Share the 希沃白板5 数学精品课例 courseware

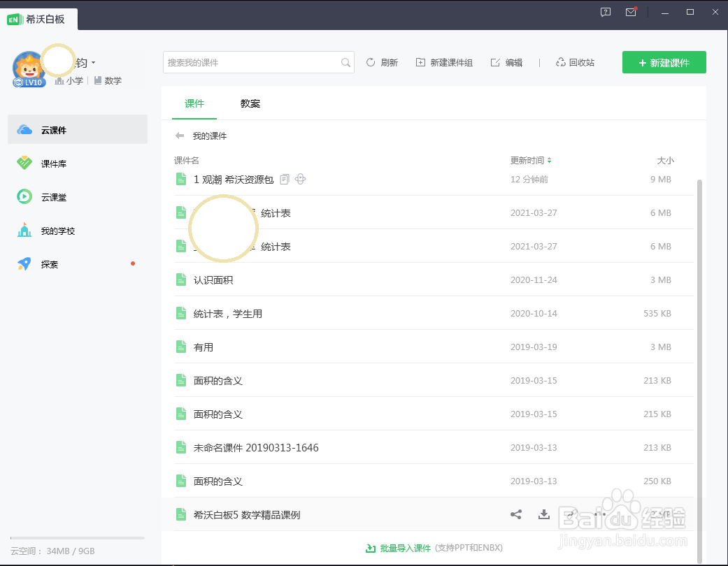click(x=516, y=514)
